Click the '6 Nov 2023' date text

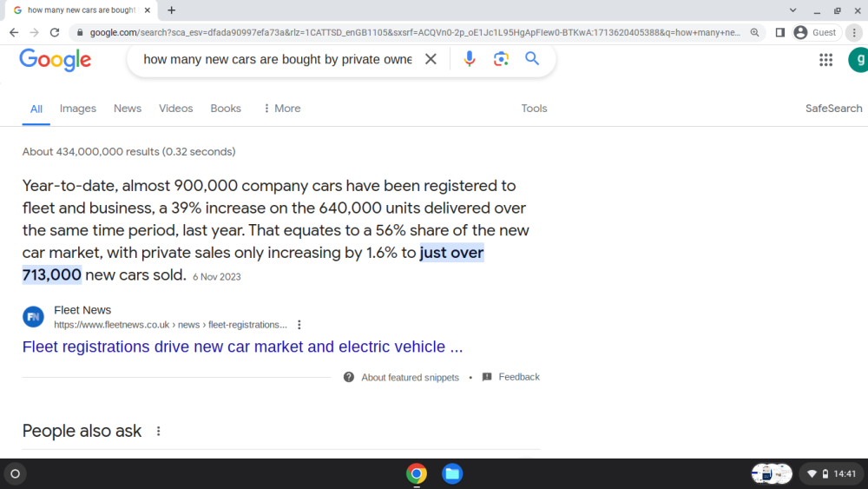(x=216, y=277)
